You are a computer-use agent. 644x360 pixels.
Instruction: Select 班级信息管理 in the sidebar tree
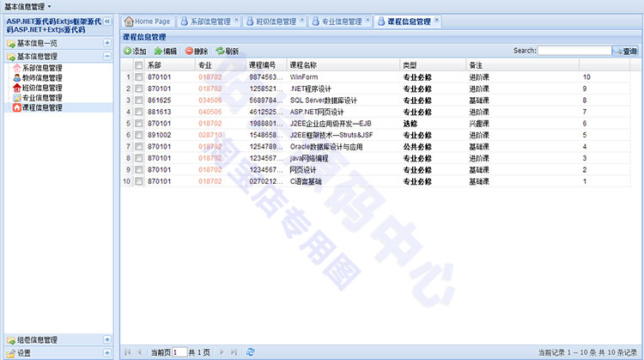pyautogui.click(x=41, y=88)
